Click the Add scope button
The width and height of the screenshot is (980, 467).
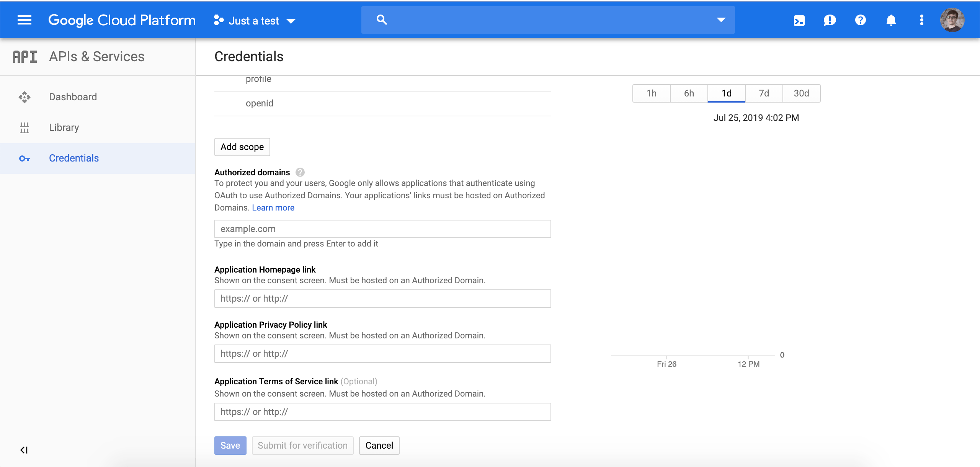click(242, 147)
